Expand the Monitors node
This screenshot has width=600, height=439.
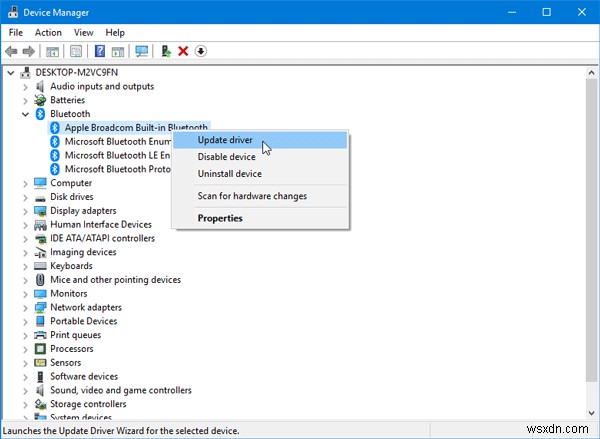(x=25, y=294)
